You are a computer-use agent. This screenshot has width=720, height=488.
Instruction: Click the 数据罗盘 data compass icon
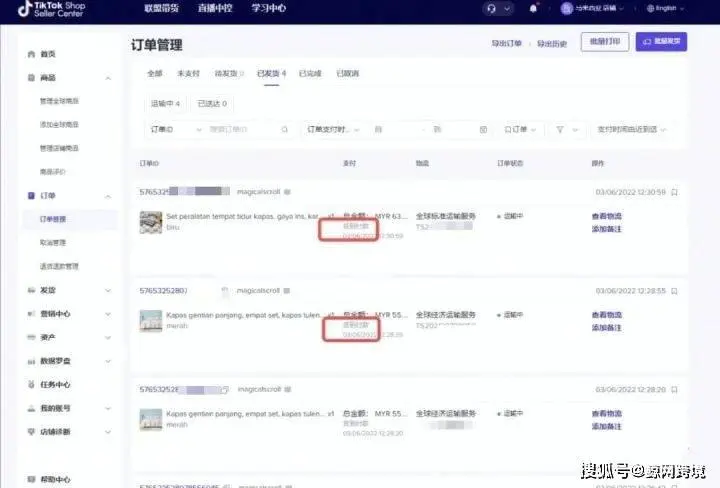(31, 361)
